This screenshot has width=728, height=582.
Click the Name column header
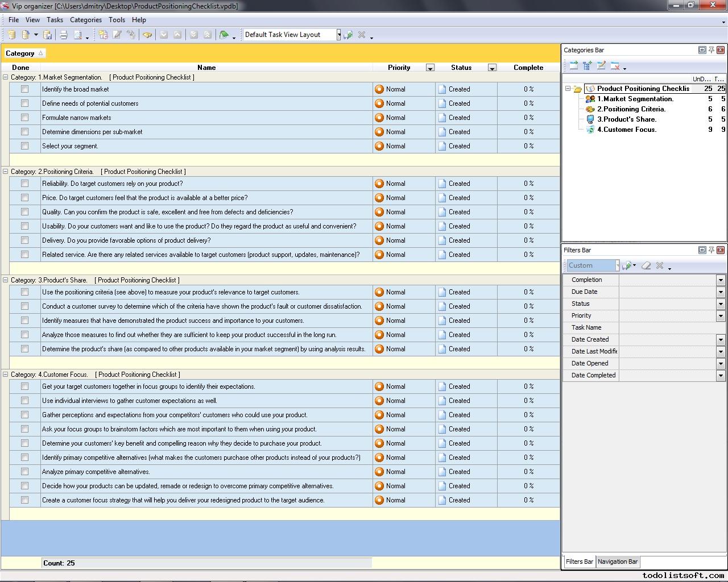point(206,68)
